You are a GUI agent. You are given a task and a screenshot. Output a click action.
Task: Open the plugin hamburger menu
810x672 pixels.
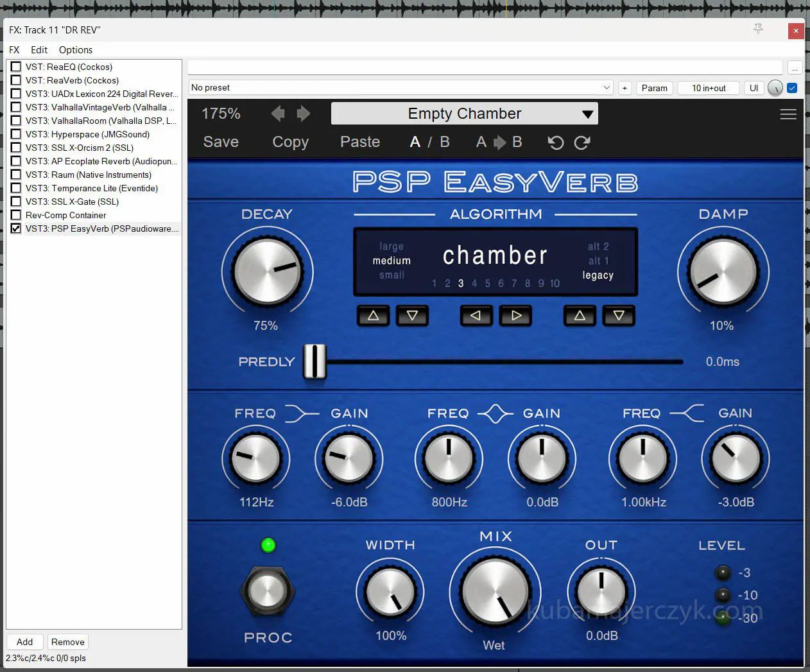[788, 114]
